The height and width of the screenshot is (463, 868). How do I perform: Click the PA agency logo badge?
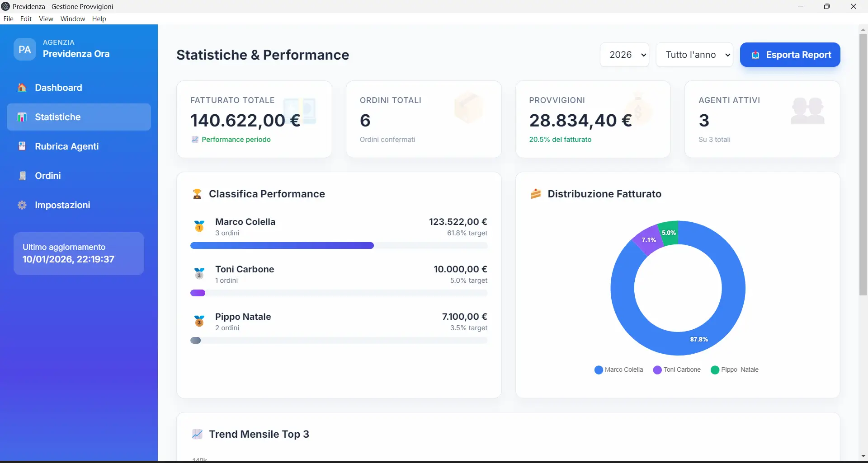pos(25,49)
